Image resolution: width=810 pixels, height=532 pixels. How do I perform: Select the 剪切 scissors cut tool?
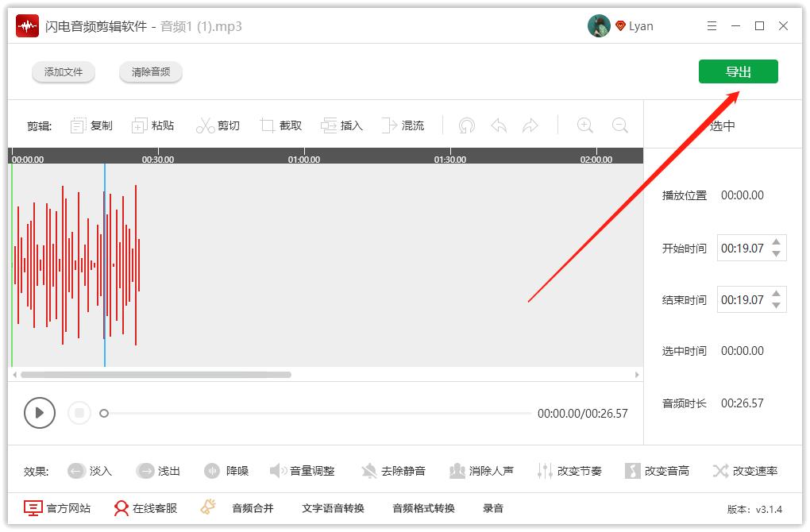tap(218, 125)
